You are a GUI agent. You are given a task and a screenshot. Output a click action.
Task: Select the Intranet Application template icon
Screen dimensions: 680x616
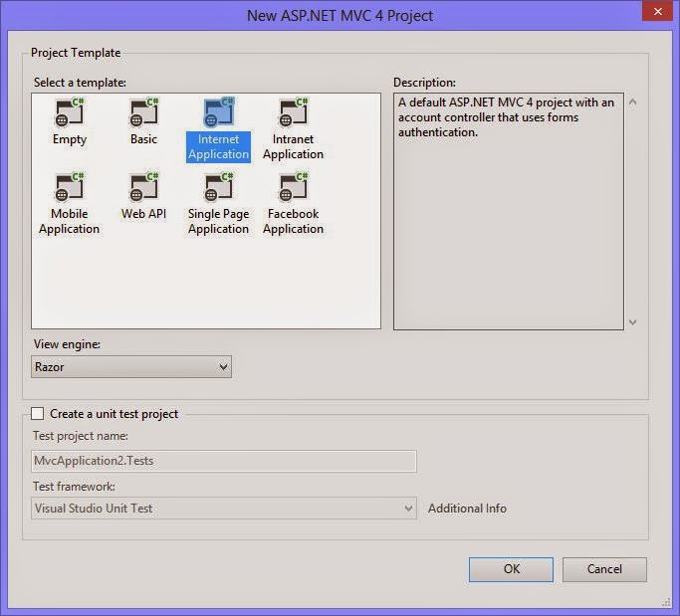[293, 112]
